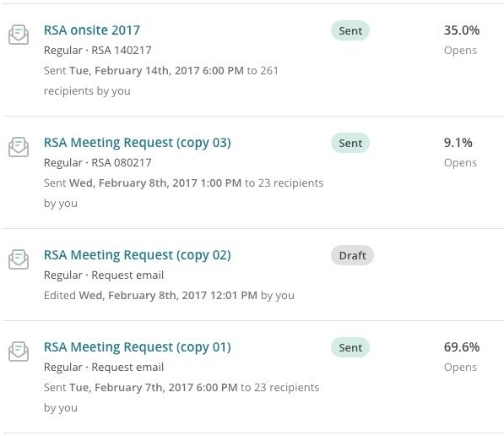Click the envelope icon beside RSA Meeting Request (copy 03)
The image size is (504, 436).
pos(19,147)
